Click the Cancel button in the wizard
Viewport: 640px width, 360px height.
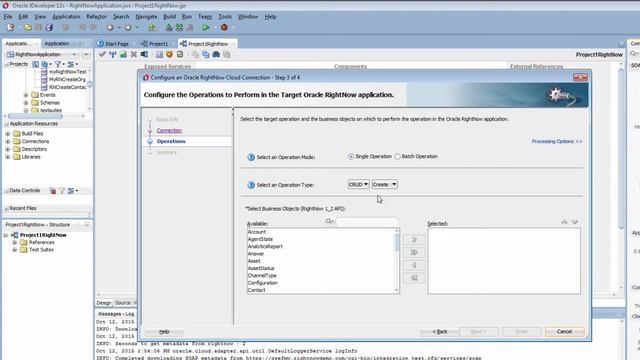click(x=564, y=332)
